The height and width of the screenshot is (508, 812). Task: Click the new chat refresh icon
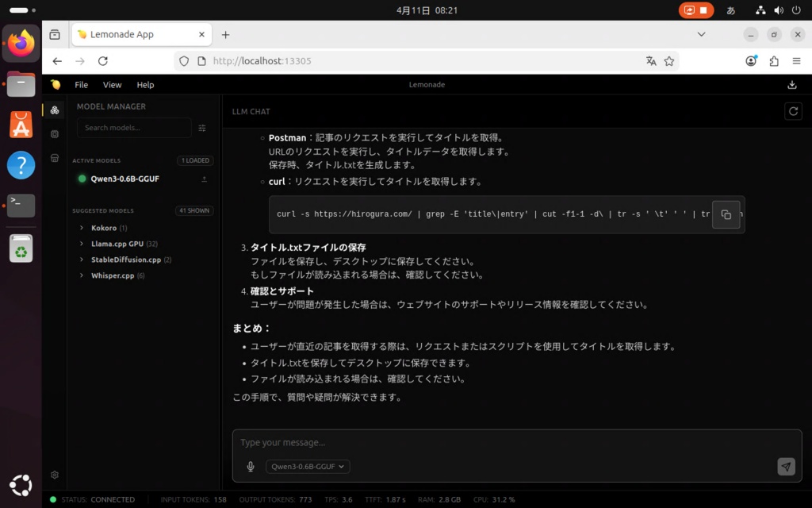click(792, 112)
